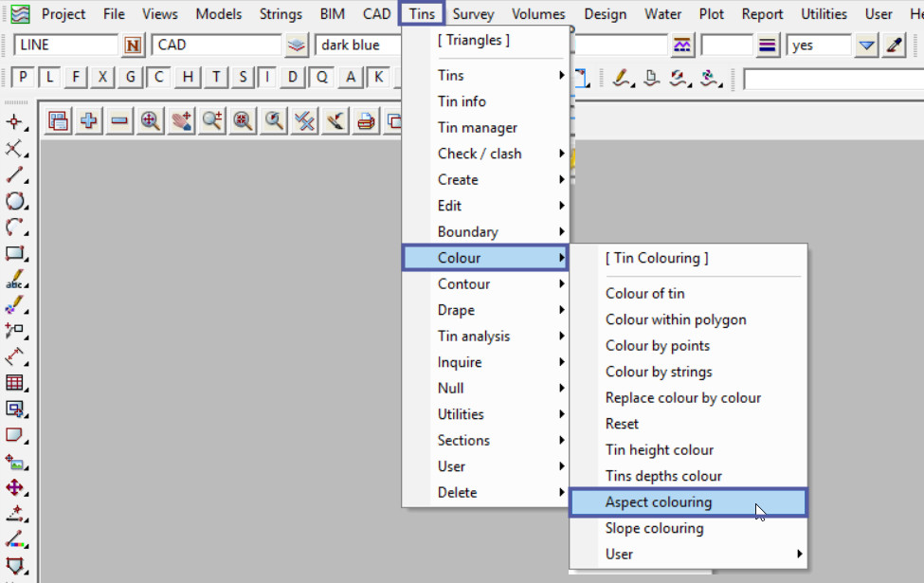The image size is (924, 583).
Task: Click the zoom in plus icon
Action: tap(89, 120)
